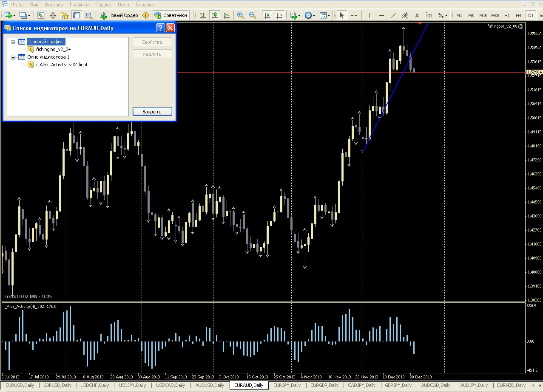Toggle the Советники expert advisors button
Screen dimensions: 543x392
point(171,15)
